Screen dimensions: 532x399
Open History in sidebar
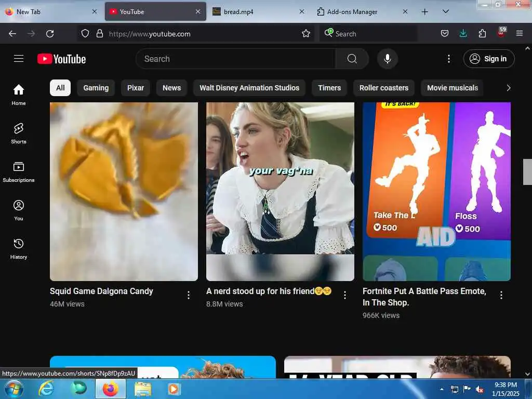pyautogui.click(x=19, y=249)
